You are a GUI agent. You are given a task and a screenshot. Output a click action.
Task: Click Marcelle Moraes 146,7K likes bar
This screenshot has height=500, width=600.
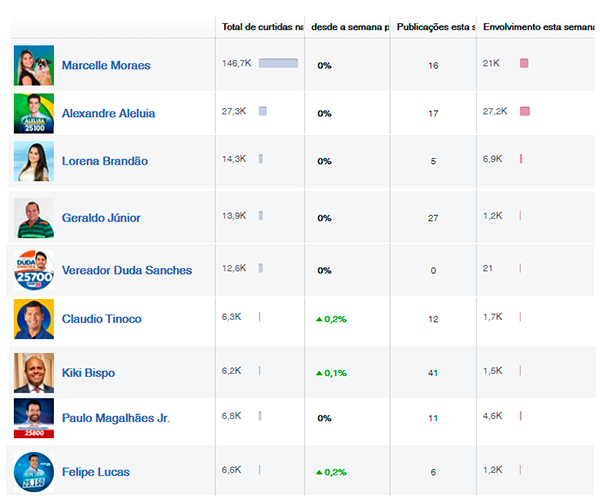point(278,63)
